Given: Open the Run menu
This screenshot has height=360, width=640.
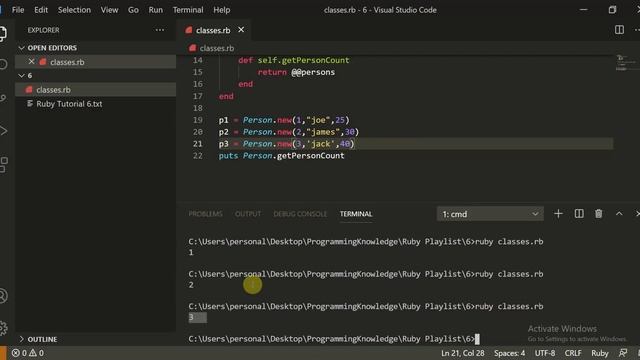Looking at the screenshot, I should 156,10.
